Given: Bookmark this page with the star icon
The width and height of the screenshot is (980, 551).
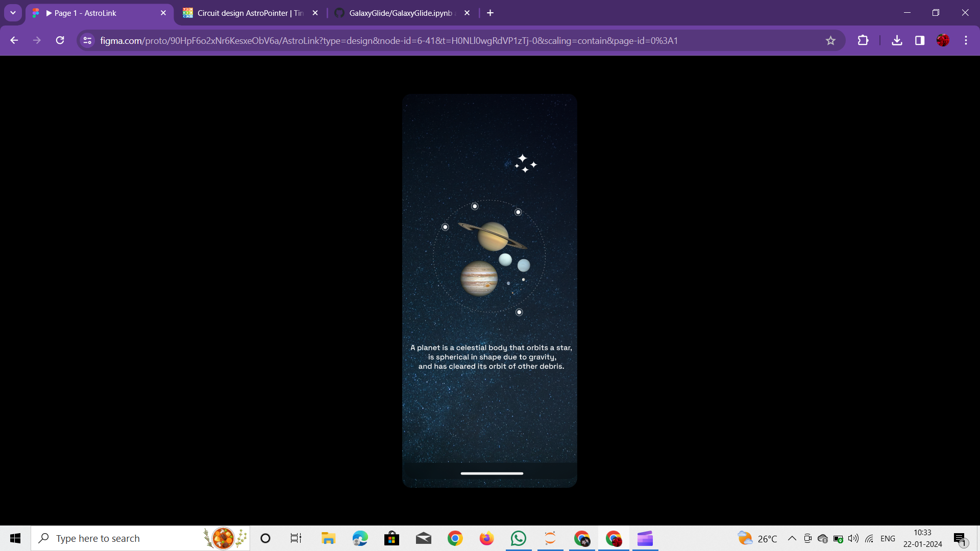Looking at the screenshot, I should pyautogui.click(x=830, y=41).
